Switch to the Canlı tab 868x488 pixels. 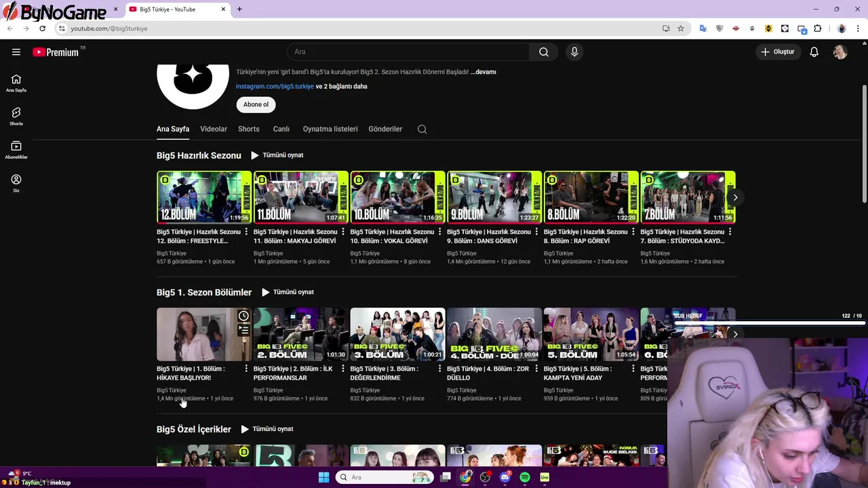click(281, 129)
